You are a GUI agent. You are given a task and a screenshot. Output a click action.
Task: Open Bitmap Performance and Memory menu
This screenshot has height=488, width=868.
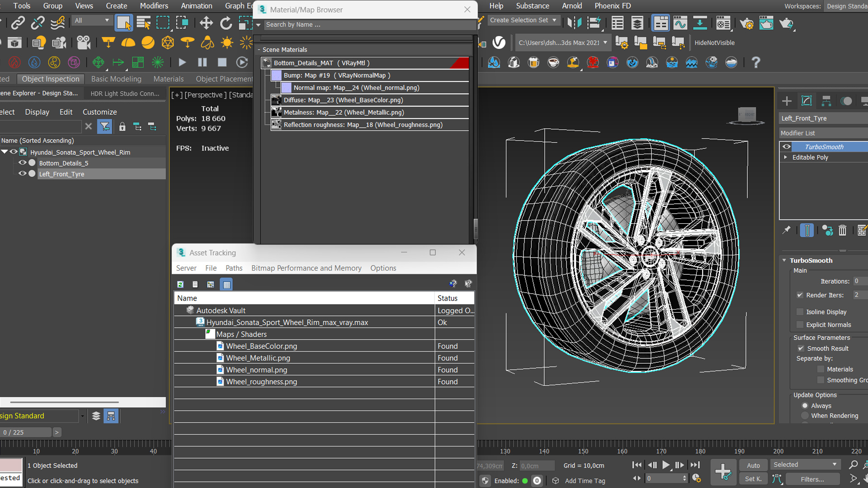[306, 268]
